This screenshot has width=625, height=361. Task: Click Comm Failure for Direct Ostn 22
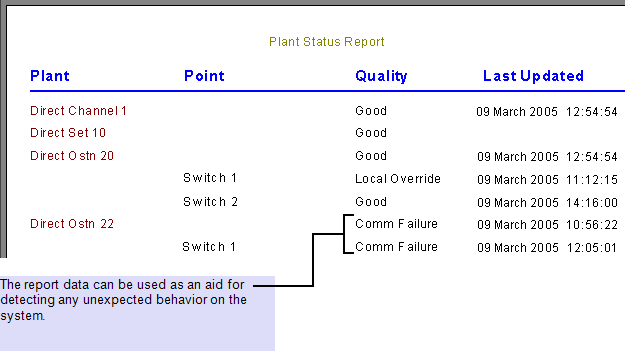396,224
